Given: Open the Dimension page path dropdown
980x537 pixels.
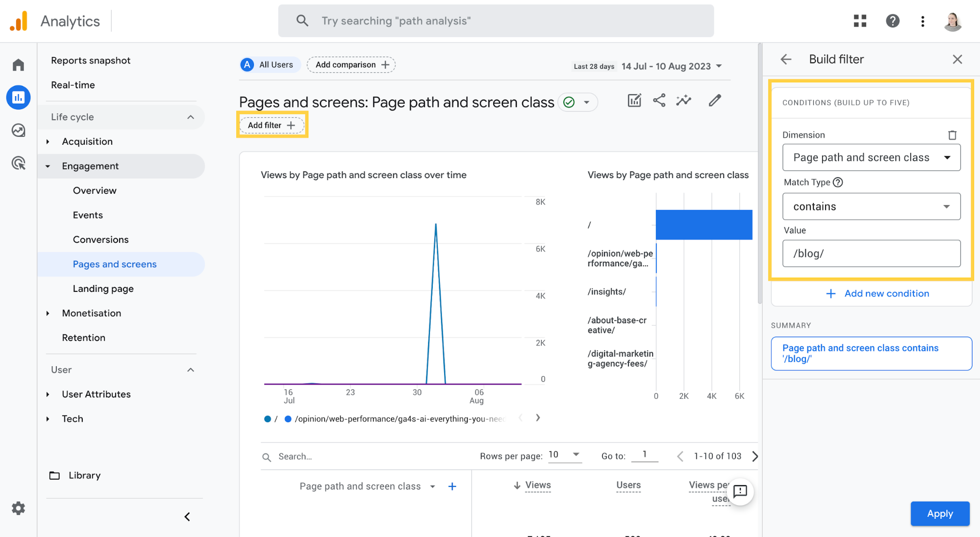Looking at the screenshot, I should (x=871, y=157).
